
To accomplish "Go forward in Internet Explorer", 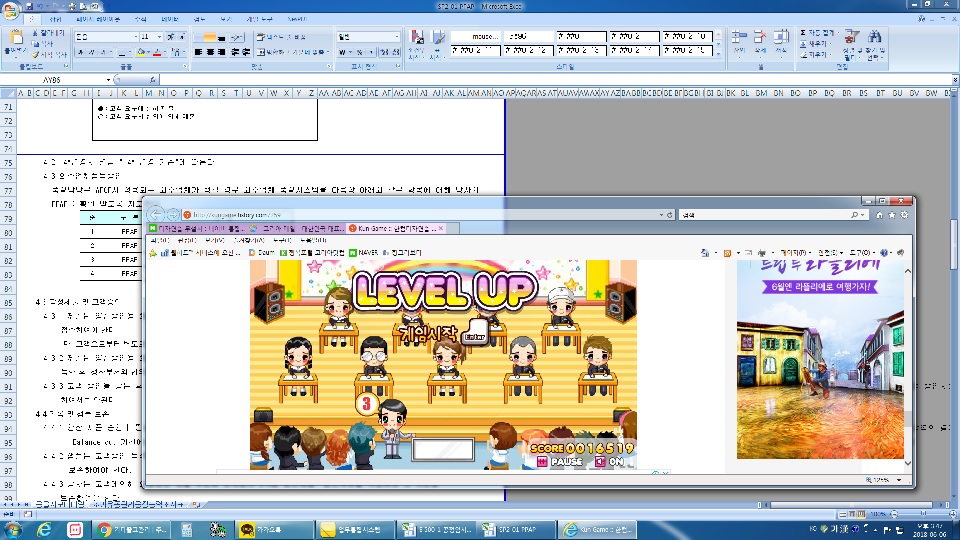I will pos(173,215).
